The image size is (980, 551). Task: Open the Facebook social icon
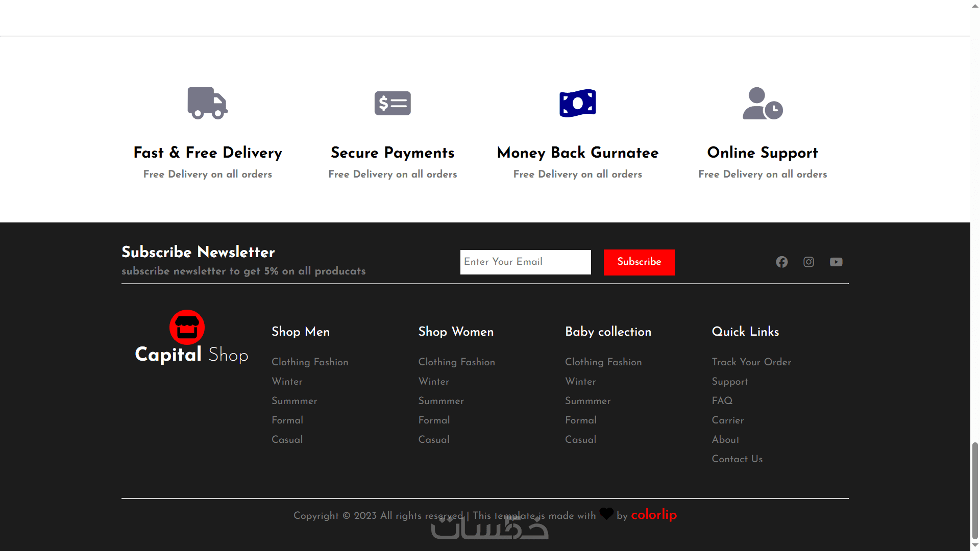(781, 262)
